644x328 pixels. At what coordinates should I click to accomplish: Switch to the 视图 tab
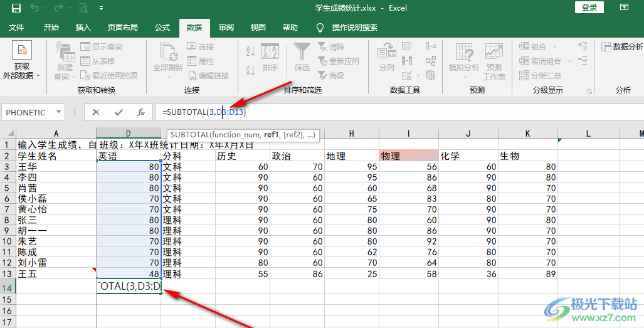click(258, 28)
